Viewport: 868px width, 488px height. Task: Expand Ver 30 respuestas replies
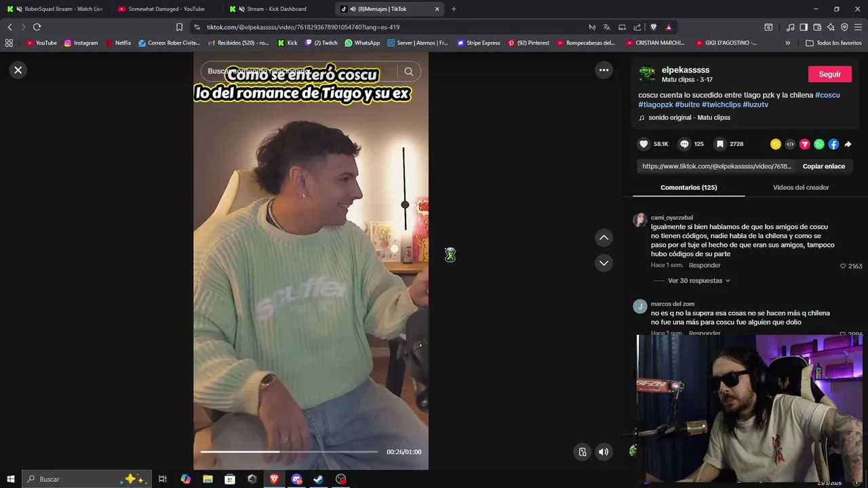coord(698,281)
